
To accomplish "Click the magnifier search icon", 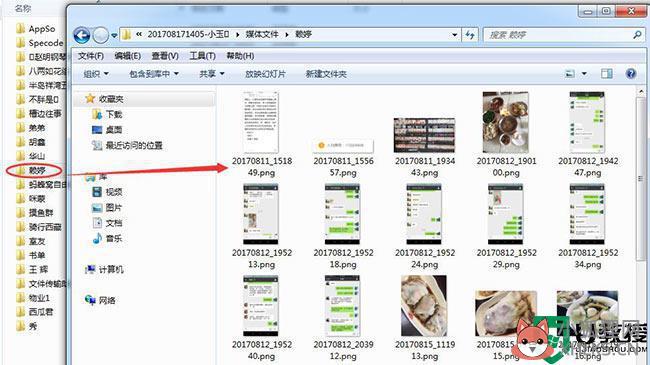I will coord(637,35).
